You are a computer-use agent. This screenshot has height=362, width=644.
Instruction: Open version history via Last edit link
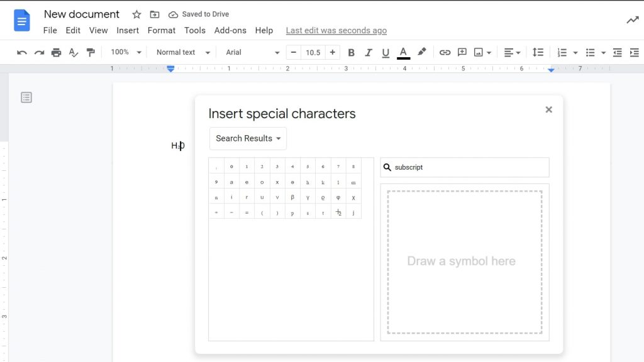[336, 30]
